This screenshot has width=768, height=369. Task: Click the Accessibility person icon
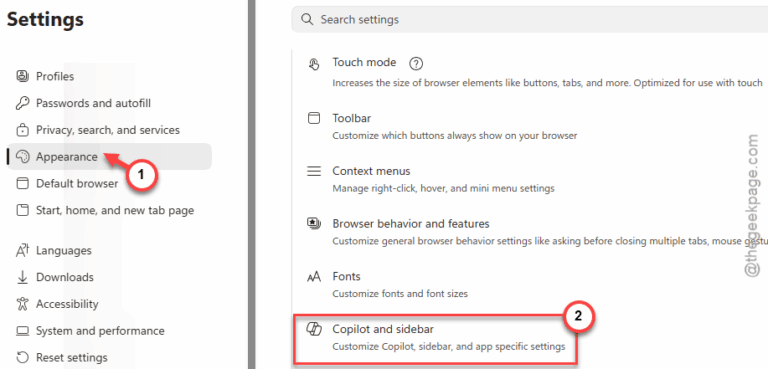pos(23,304)
